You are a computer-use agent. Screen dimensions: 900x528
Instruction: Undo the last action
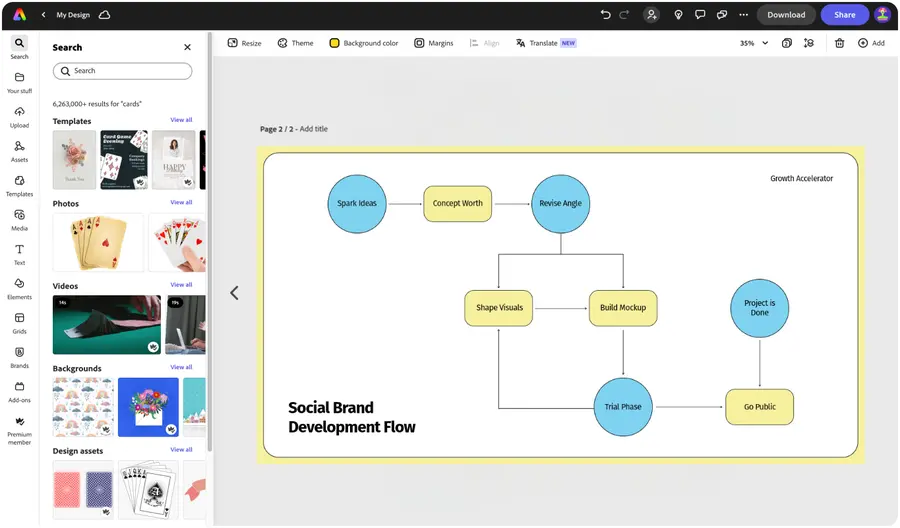(605, 15)
